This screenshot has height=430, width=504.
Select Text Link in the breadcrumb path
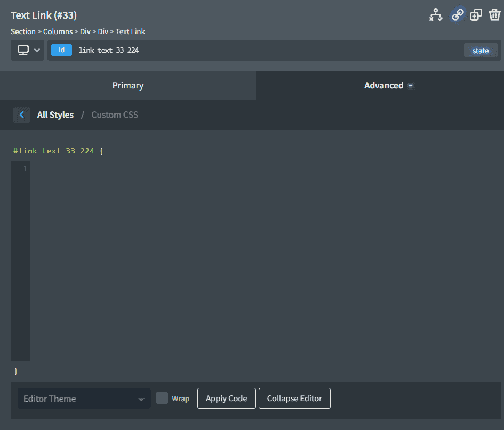click(130, 31)
